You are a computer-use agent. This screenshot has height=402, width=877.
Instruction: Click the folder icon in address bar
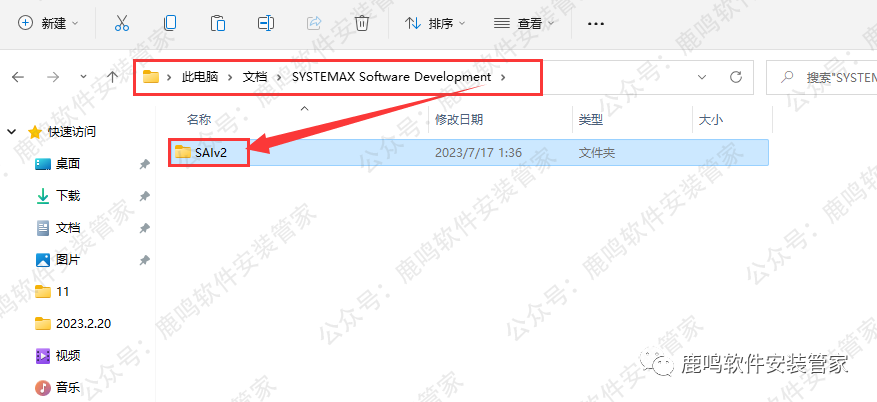(151, 77)
